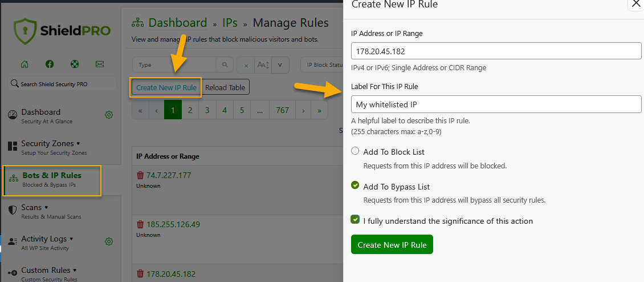This screenshot has height=282, width=644.
Task: Submit the green Create New IP Rule button
Action: (392, 244)
